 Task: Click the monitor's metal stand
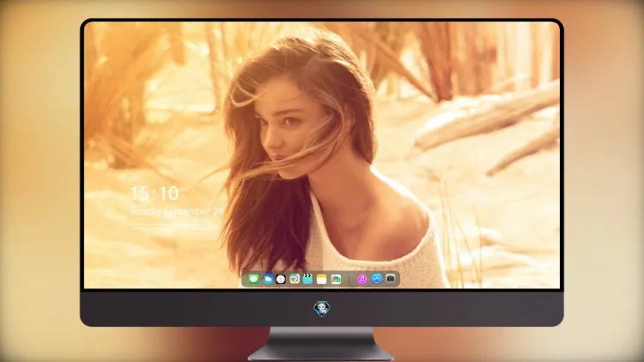point(322,344)
